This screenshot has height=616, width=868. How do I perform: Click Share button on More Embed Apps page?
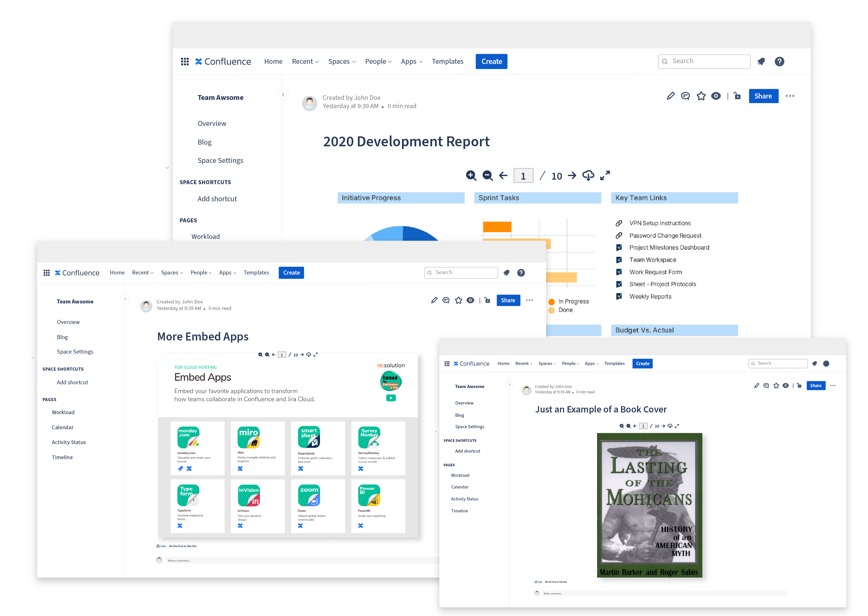pyautogui.click(x=508, y=300)
